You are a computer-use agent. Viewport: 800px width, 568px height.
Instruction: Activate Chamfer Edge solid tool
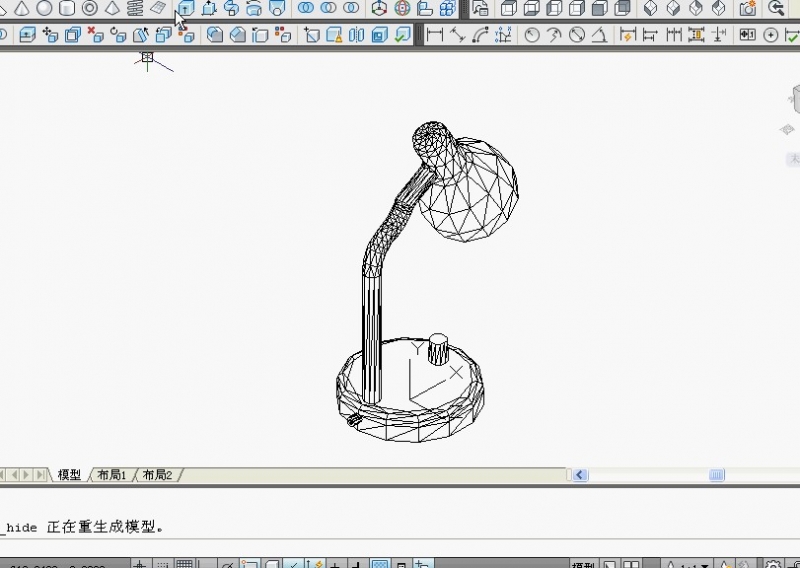[x=237, y=35]
